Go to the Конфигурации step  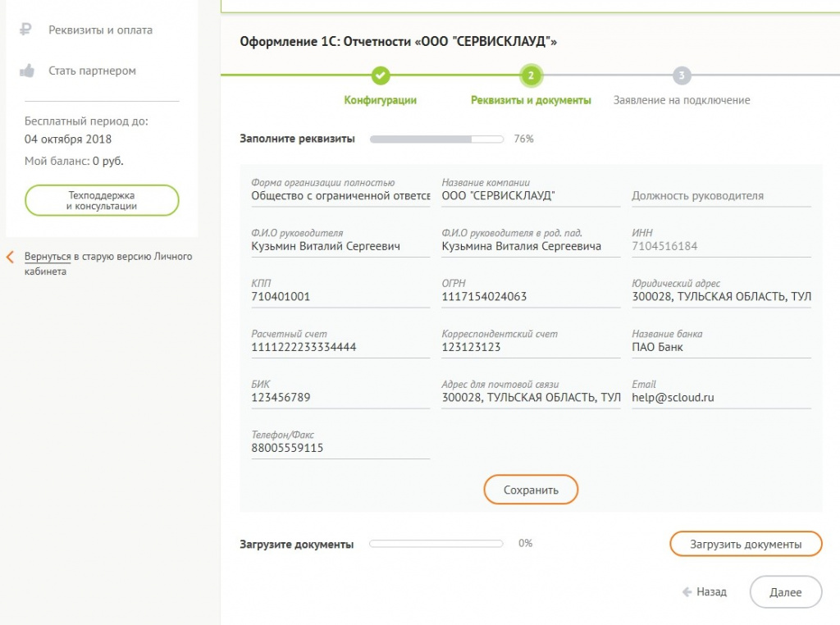pos(381,100)
